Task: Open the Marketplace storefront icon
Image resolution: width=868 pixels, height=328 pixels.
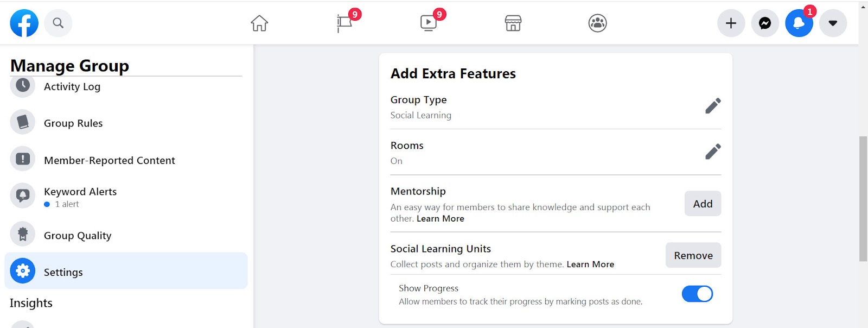Action: click(x=513, y=23)
